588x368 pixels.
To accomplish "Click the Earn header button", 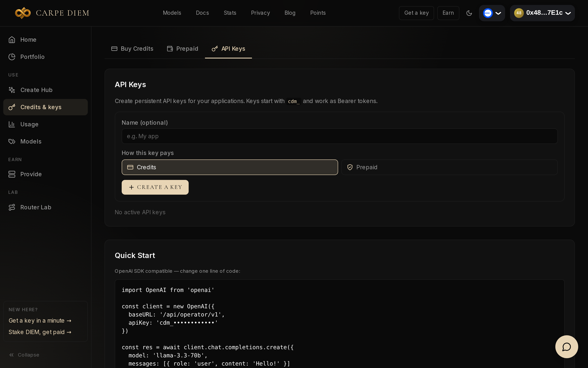I will pyautogui.click(x=448, y=13).
